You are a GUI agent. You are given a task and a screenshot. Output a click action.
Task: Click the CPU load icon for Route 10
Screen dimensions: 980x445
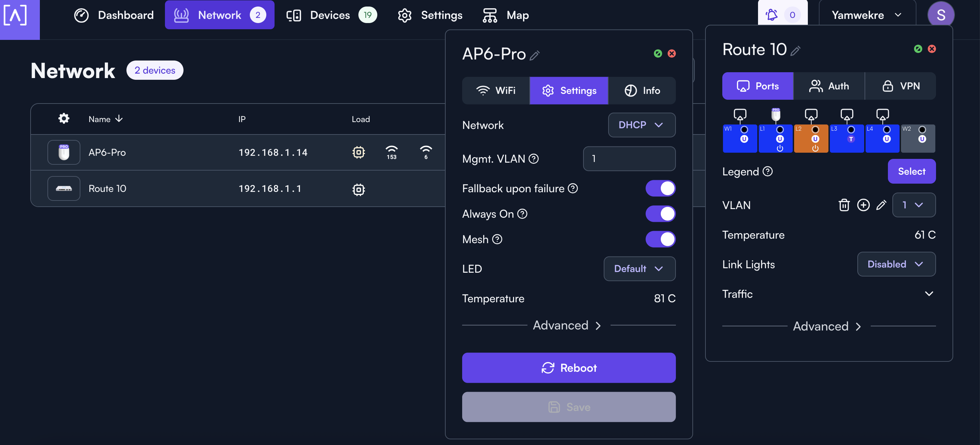coord(358,189)
